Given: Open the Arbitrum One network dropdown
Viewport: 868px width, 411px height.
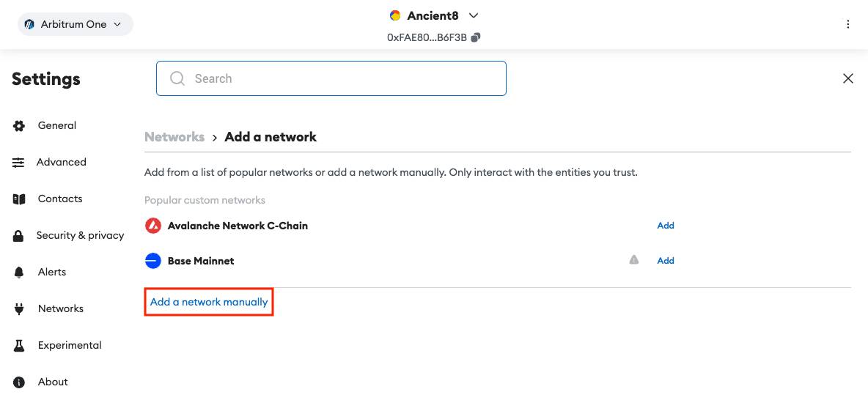Looking at the screenshot, I should tap(76, 24).
